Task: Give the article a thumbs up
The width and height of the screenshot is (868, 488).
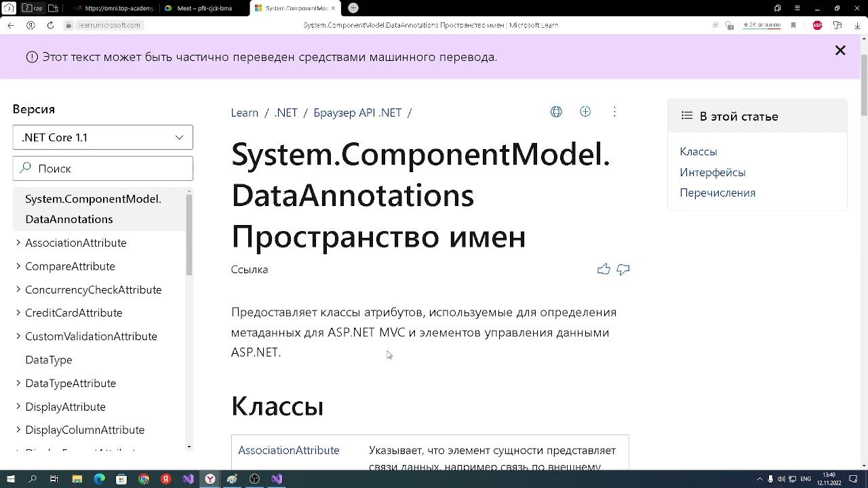Action: (x=604, y=270)
